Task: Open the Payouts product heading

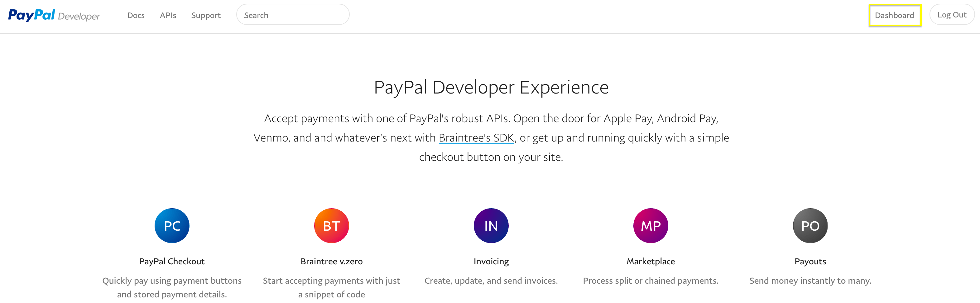Action: pos(810,262)
